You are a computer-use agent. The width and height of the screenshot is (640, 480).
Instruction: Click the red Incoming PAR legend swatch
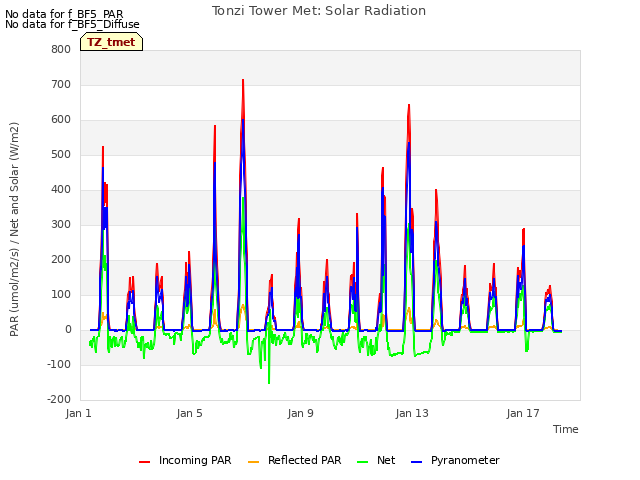[144, 462]
